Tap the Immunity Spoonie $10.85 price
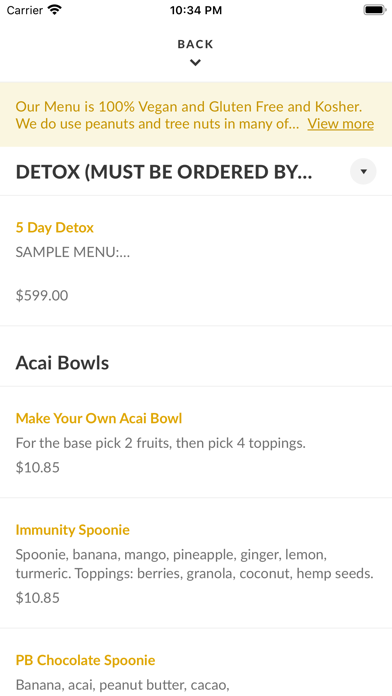Image resolution: width=392 pixels, height=696 pixels. click(38, 598)
